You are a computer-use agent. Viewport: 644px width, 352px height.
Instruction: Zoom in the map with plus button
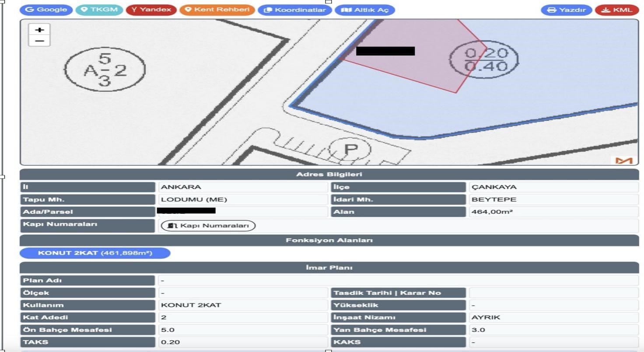tap(39, 30)
